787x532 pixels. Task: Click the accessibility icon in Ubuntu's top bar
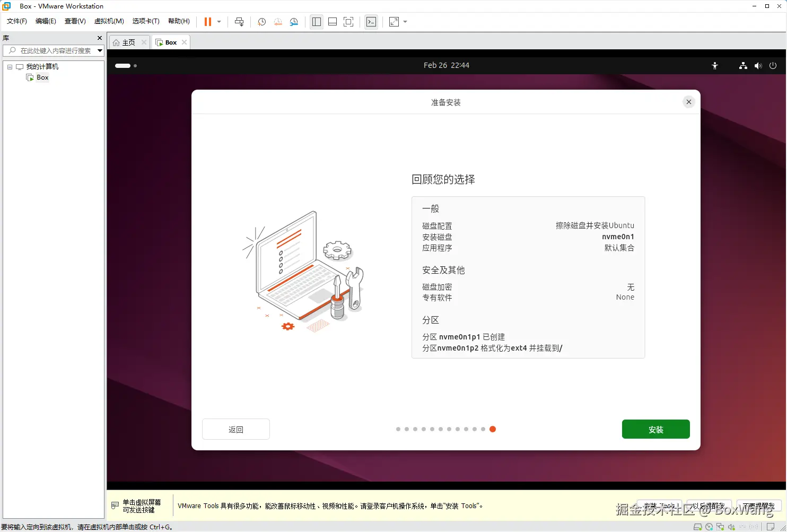tap(715, 65)
